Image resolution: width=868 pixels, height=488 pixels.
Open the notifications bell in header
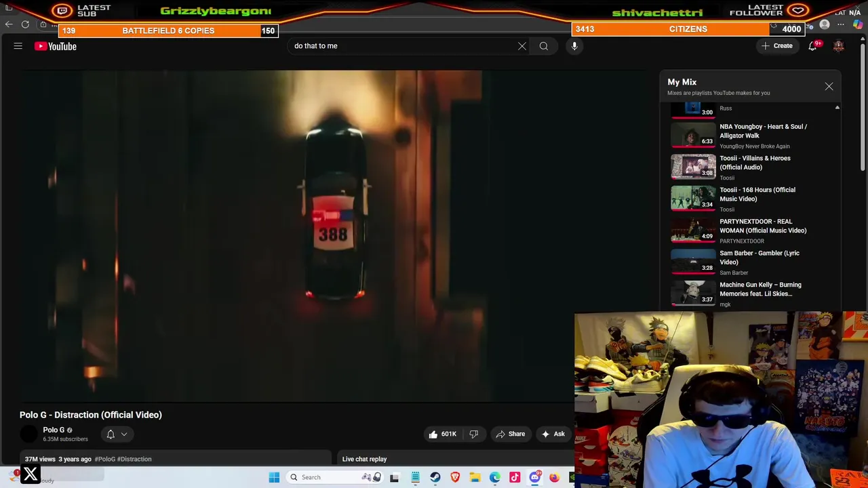click(x=812, y=46)
